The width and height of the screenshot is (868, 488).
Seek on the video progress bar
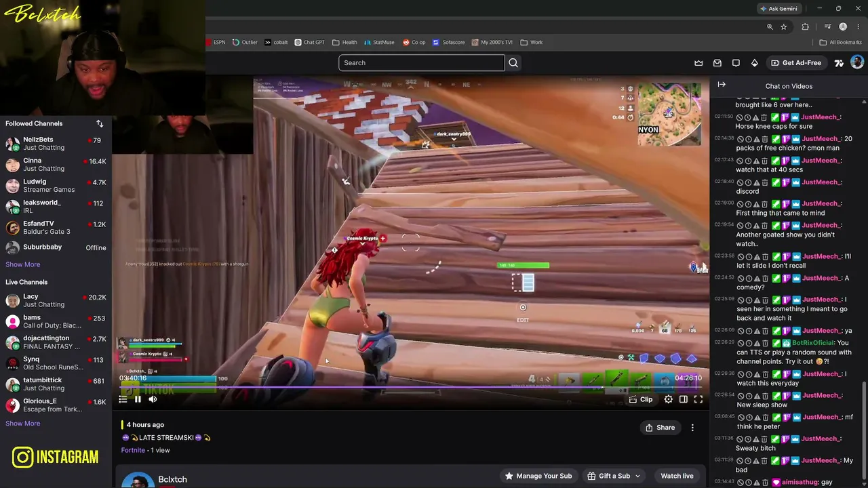410,388
